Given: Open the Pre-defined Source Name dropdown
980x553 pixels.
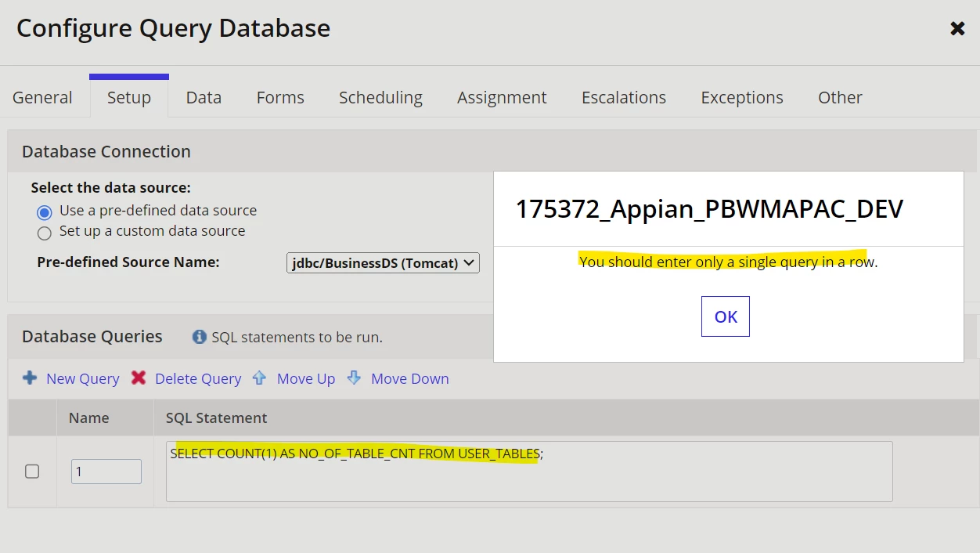Looking at the screenshot, I should point(383,263).
